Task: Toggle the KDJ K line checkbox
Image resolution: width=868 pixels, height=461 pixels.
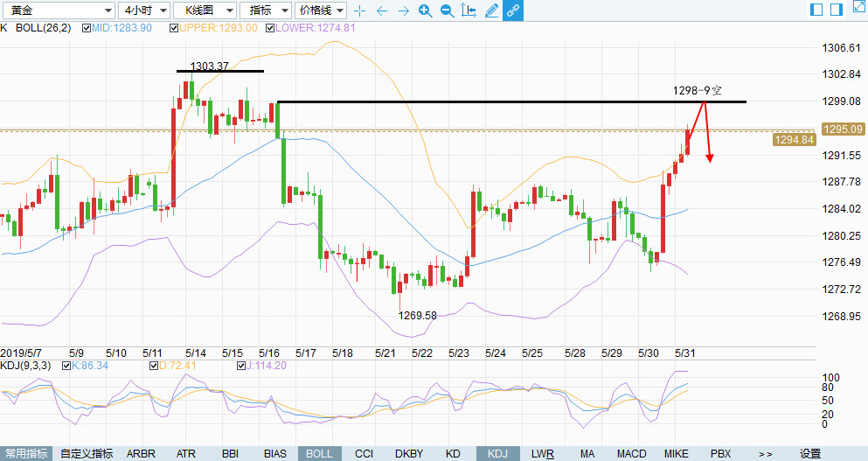Action: coord(64,365)
